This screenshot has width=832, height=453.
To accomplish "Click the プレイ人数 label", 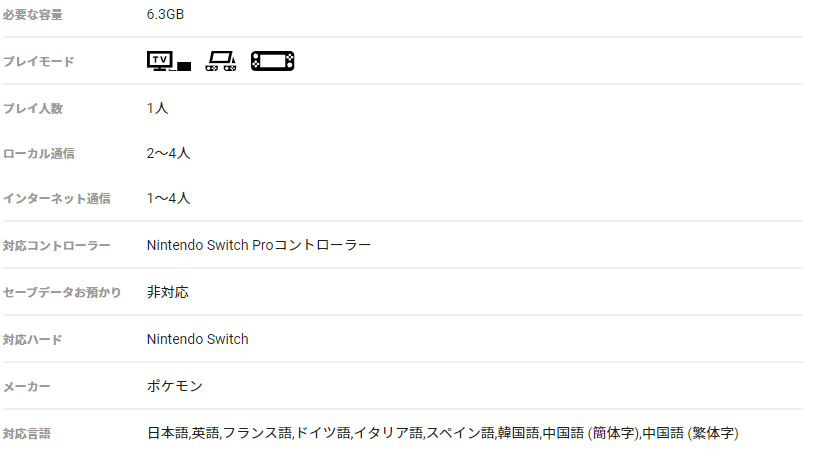I will pos(33,108).
